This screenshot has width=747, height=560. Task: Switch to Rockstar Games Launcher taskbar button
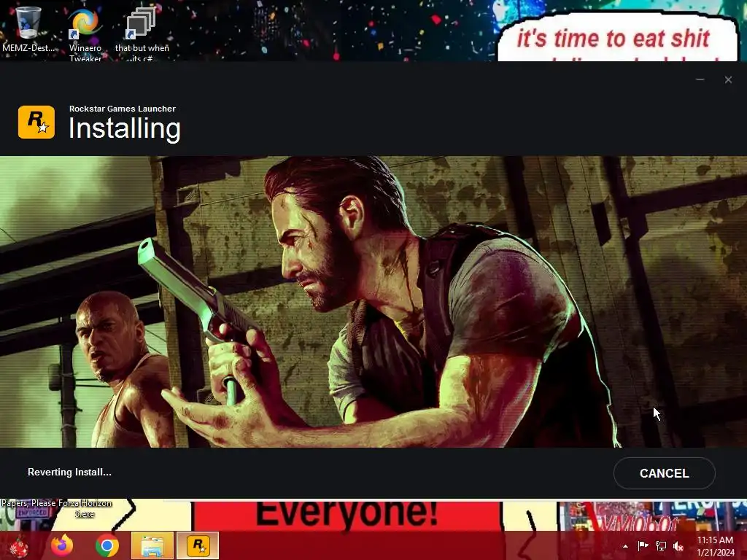click(x=198, y=545)
